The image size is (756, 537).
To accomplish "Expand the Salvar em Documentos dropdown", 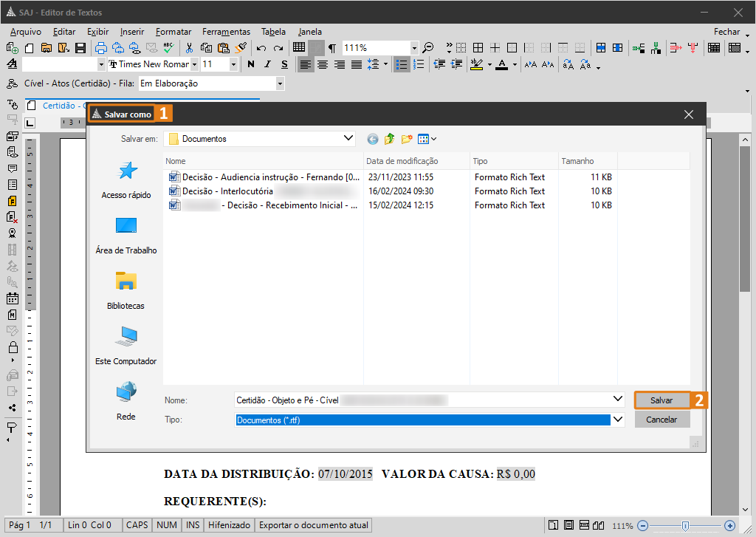I will 348,138.
